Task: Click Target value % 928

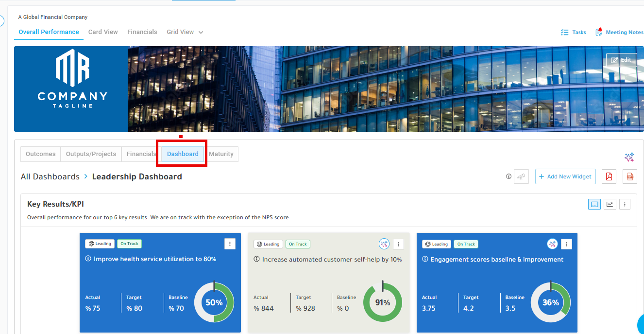Action: (x=305, y=308)
